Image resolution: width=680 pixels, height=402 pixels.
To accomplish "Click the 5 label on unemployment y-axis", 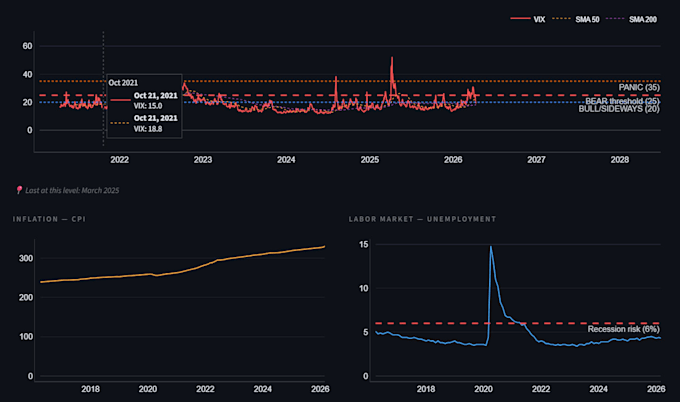I will pyautogui.click(x=366, y=332).
